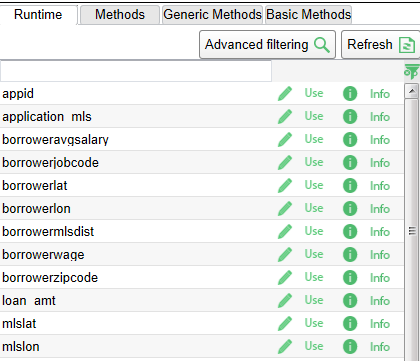Click Use link for borroweravgsalary
Image resolution: width=420 pixels, height=361 pixels.
[x=314, y=139]
